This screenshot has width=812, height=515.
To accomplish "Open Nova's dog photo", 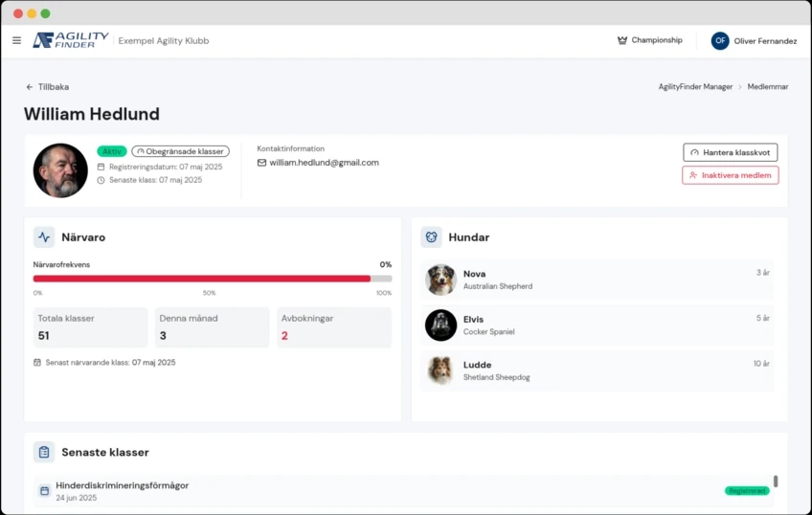I will [440, 280].
